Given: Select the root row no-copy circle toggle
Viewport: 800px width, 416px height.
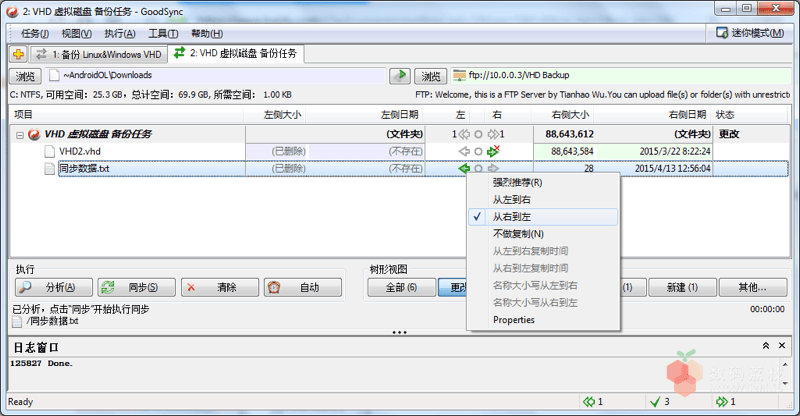Looking at the screenshot, I should pos(478,134).
